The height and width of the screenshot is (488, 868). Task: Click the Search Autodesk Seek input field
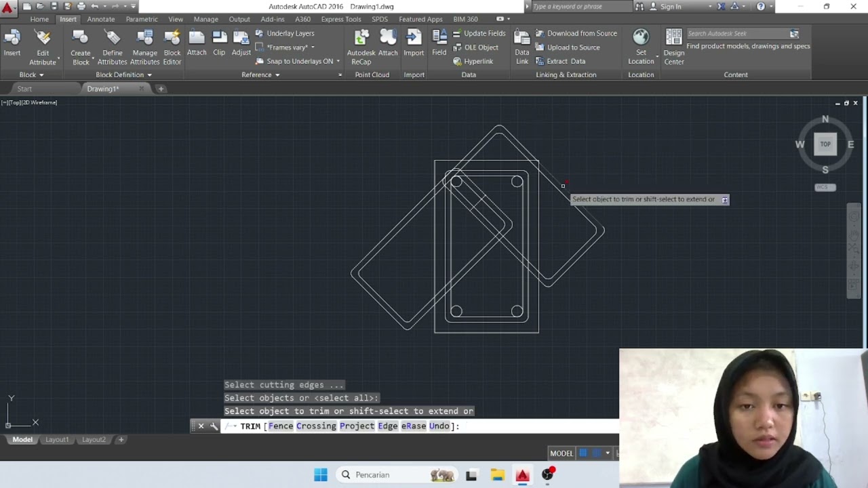pos(737,33)
